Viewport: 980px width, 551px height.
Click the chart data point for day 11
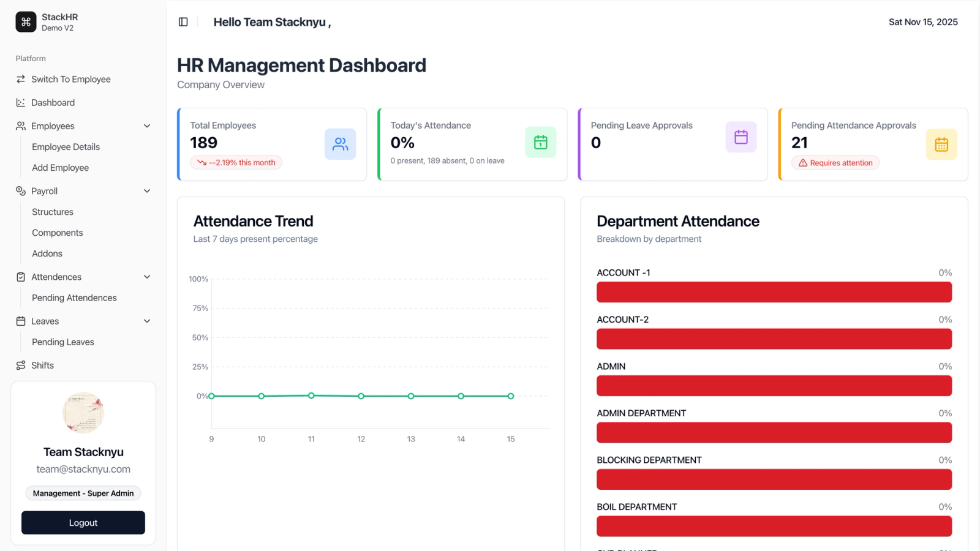[x=311, y=395]
